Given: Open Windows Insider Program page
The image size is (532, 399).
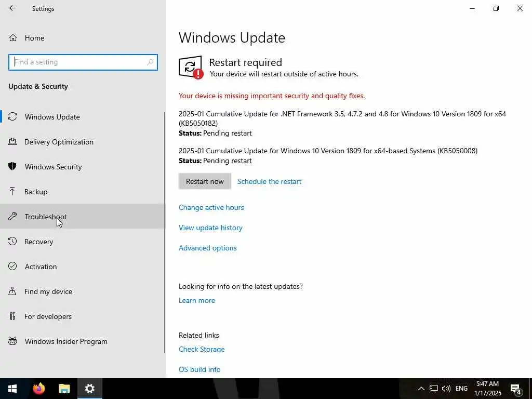Looking at the screenshot, I should pyautogui.click(x=83, y=341).
